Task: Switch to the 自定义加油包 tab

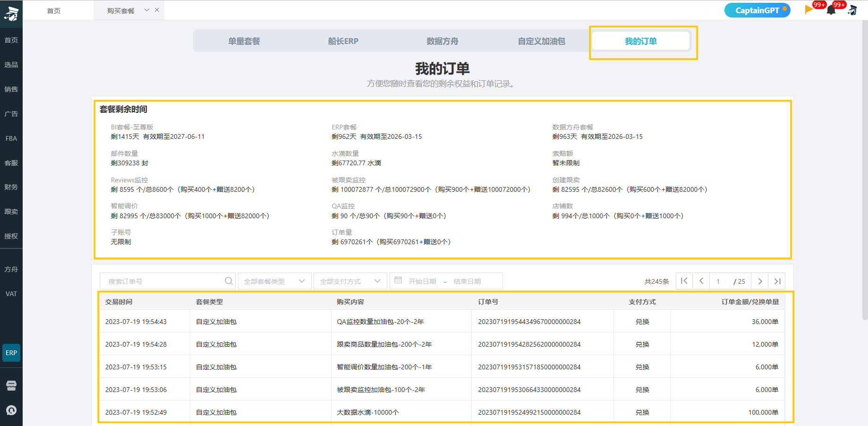Action: point(542,41)
